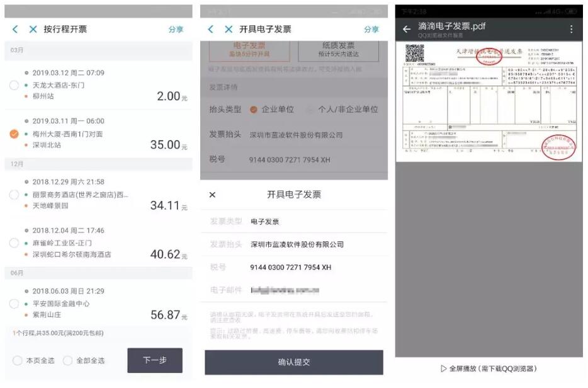Click the 深圳北站 destination text
This screenshot has height=388, width=588.
(x=47, y=145)
